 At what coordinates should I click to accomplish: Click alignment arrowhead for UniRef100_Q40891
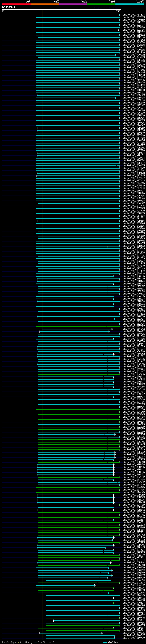[102, 633]
